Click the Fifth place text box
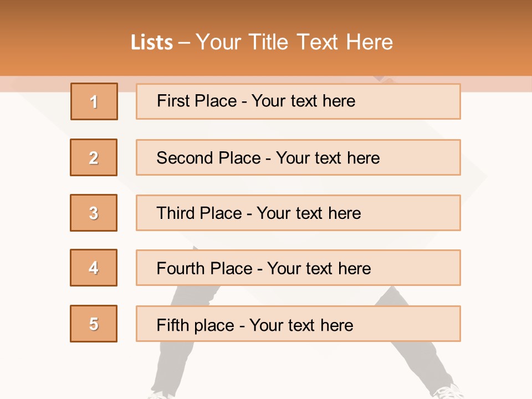Screen dimensions: 532x399 (298, 324)
